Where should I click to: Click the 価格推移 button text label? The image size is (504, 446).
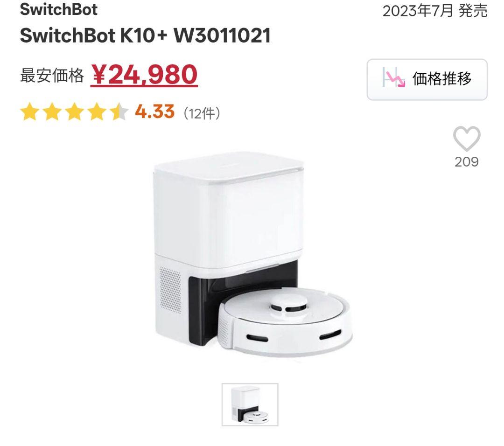click(442, 79)
